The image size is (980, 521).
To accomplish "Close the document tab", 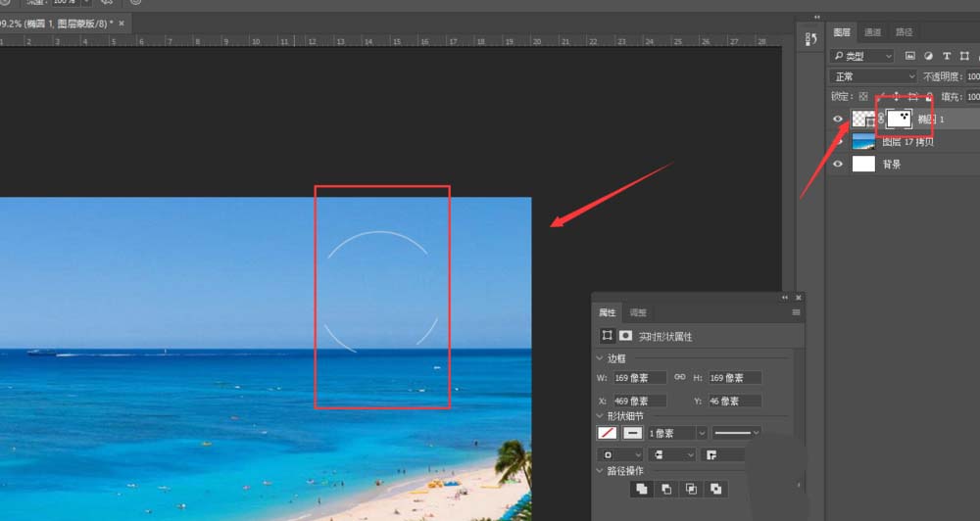I will (122, 24).
